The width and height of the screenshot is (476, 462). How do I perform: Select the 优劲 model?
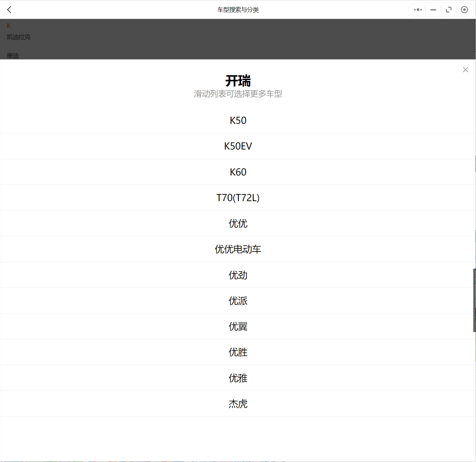click(238, 275)
